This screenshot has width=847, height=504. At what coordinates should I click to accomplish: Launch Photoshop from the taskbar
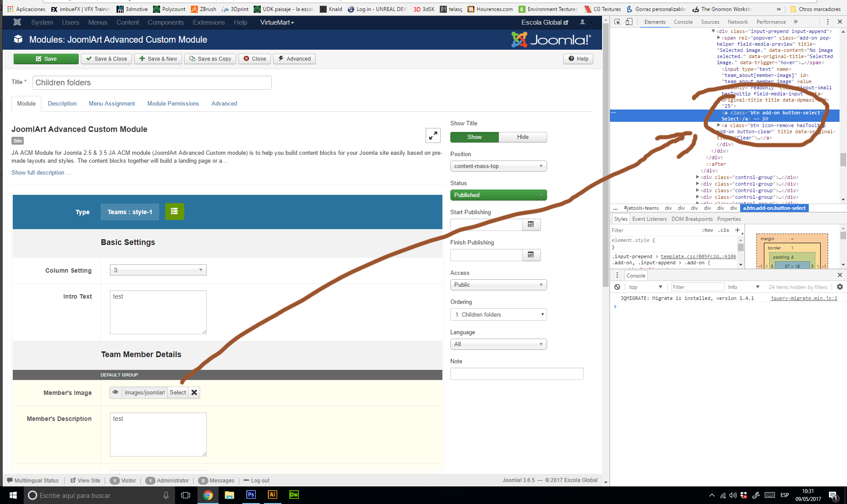pyautogui.click(x=251, y=495)
